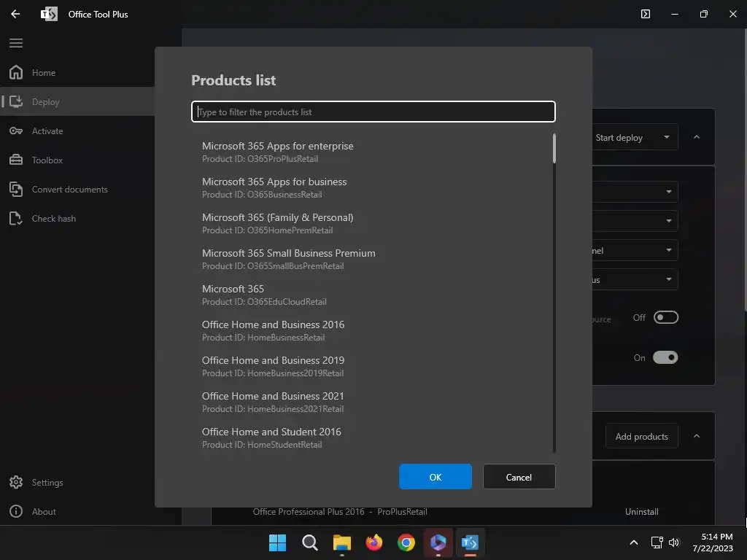Screen dimensions: 747x560
Task: Open File Explorer from the taskbar
Action: tap(341, 542)
